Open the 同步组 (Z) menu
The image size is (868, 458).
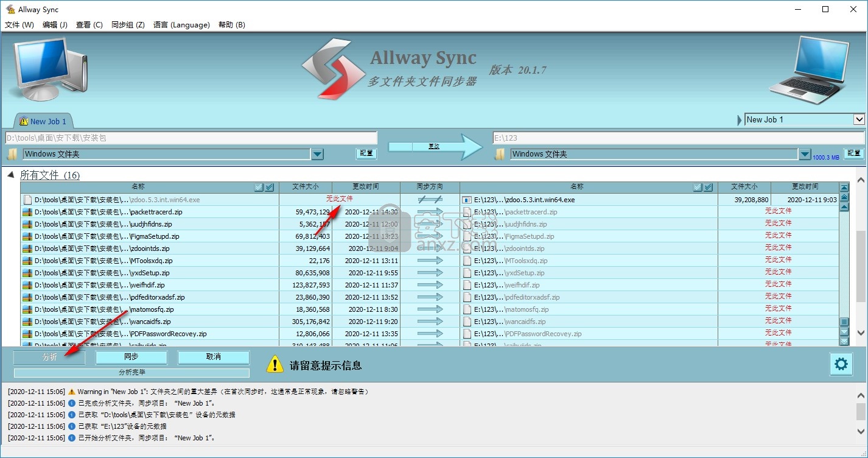click(128, 25)
